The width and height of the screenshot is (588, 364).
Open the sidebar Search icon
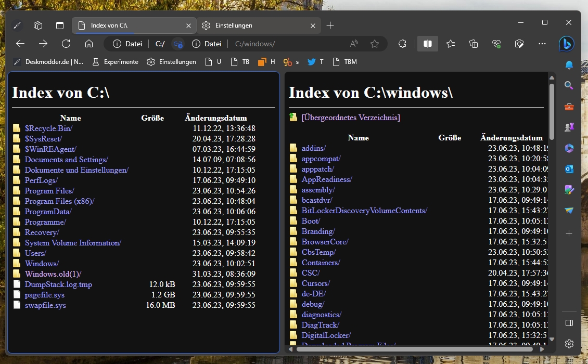click(x=569, y=86)
